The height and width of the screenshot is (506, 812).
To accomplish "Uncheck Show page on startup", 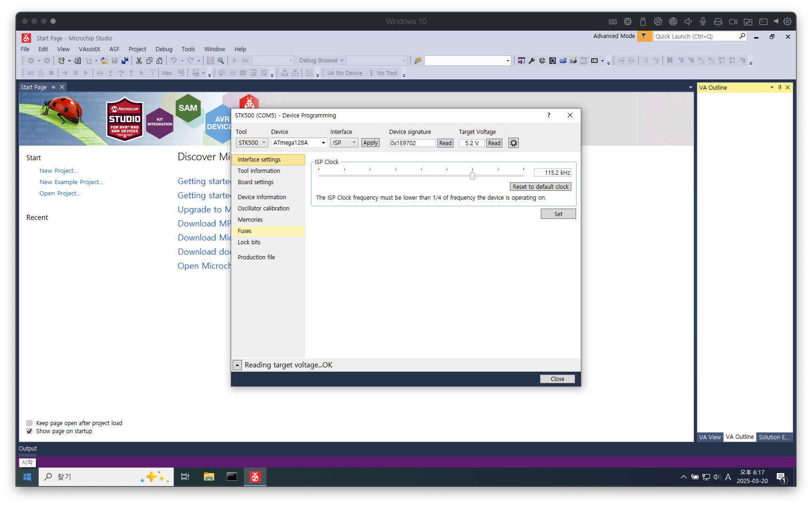I will (x=30, y=431).
